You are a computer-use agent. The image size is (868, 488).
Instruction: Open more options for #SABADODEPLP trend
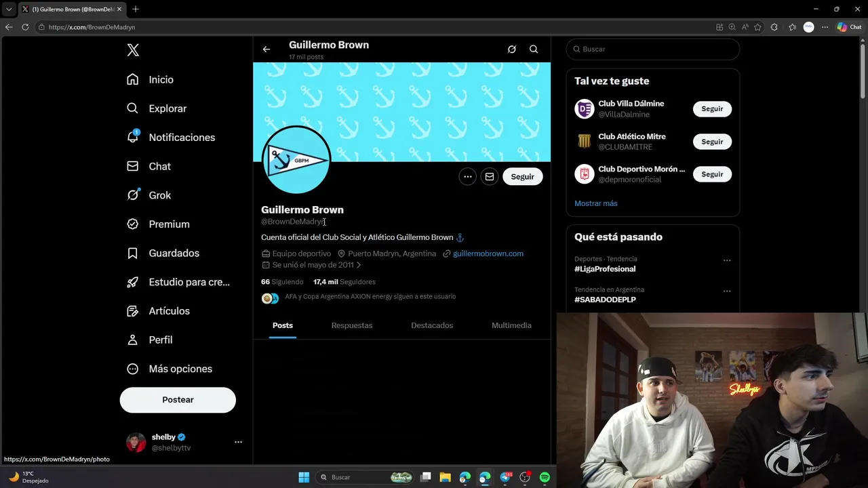pyautogui.click(x=727, y=291)
